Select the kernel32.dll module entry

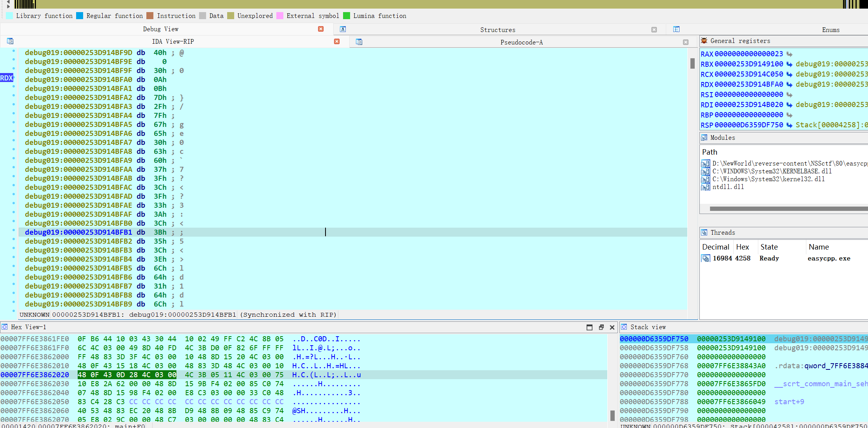[x=768, y=179]
